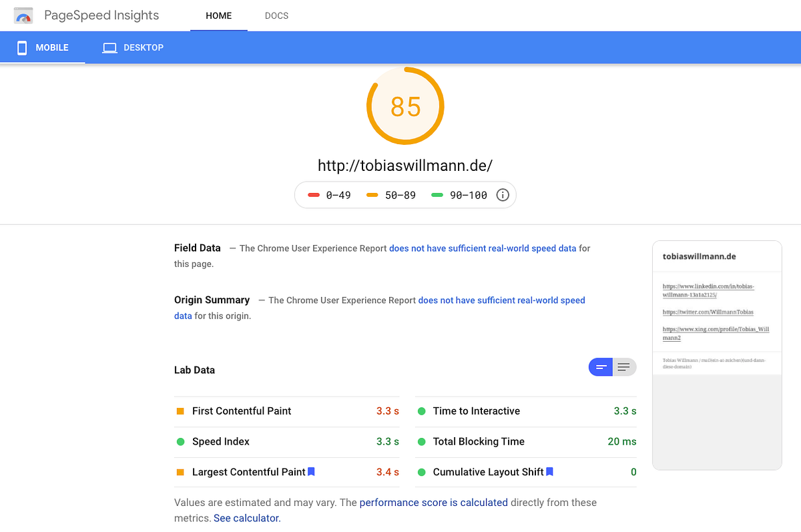Click the green 90–100 legend marker
801x532 pixels.
(x=437, y=196)
